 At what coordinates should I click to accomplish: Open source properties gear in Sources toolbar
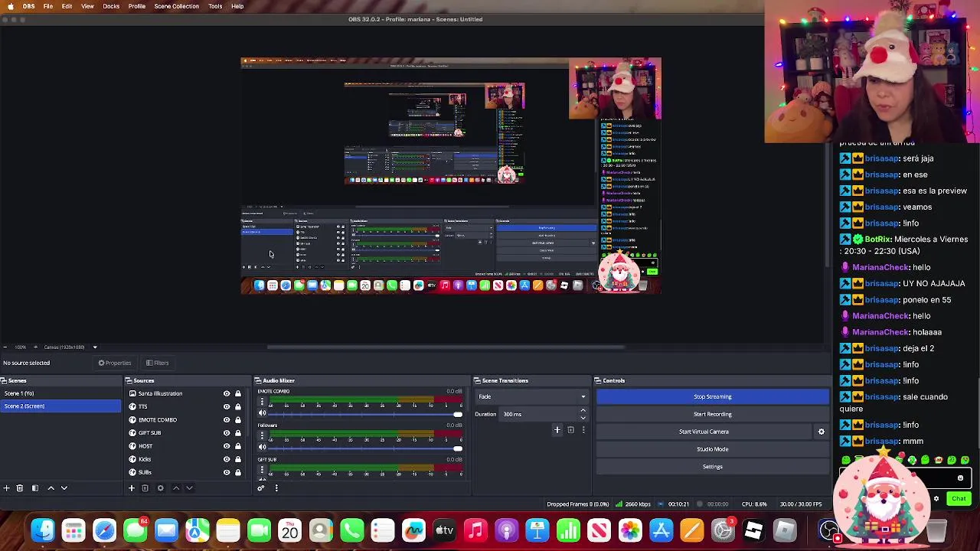point(160,488)
